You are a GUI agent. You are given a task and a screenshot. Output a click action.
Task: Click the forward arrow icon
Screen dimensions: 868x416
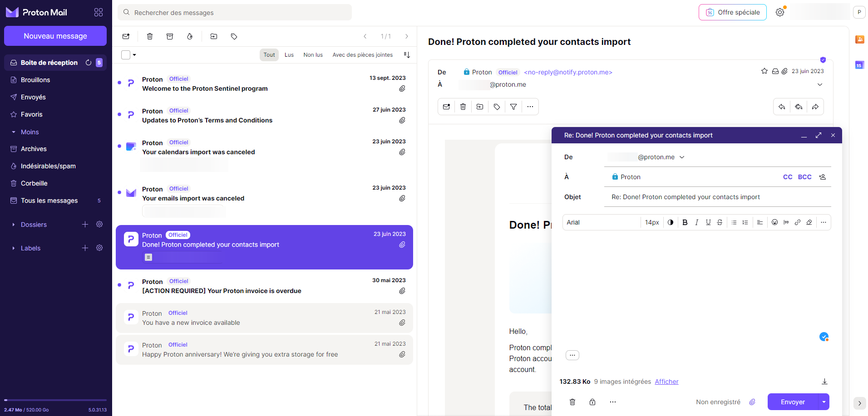pyautogui.click(x=815, y=107)
